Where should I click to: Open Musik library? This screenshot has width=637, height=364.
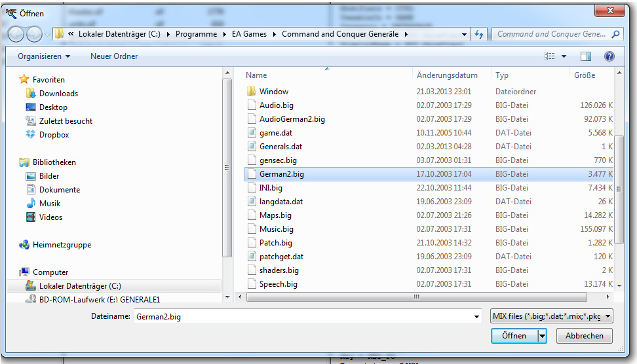tap(50, 204)
